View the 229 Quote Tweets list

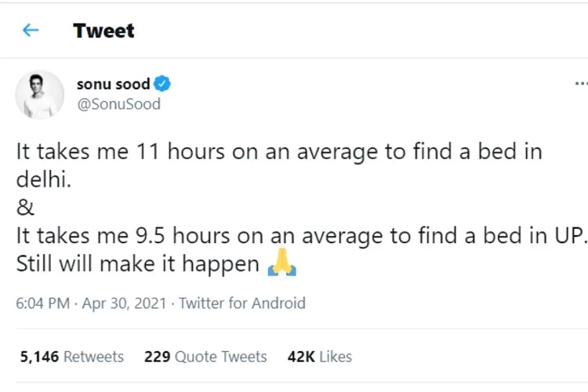tap(205, 357)
